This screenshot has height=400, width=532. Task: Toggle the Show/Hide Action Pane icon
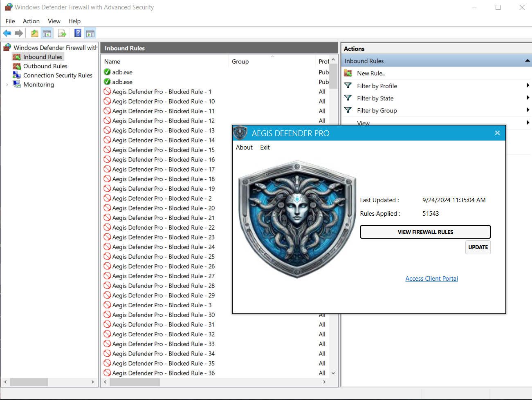[90, 33]
